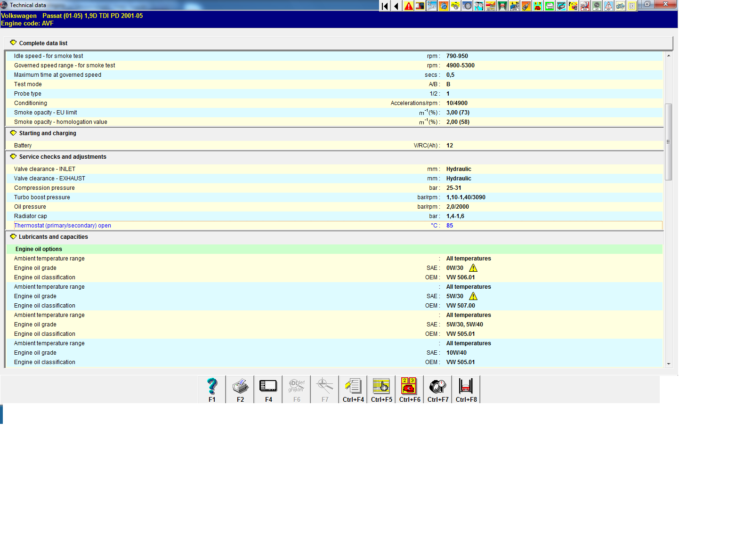Click the blue globe on orange icon
This screenshot has width=744, height=560.
(x=444, y=6)
